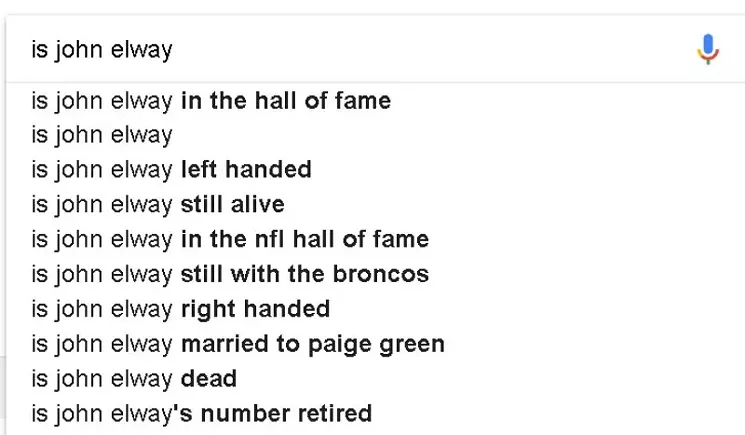745x435 pixels.
Task: Choose the "'s number retired" suggestion
Action: [375, 414]
